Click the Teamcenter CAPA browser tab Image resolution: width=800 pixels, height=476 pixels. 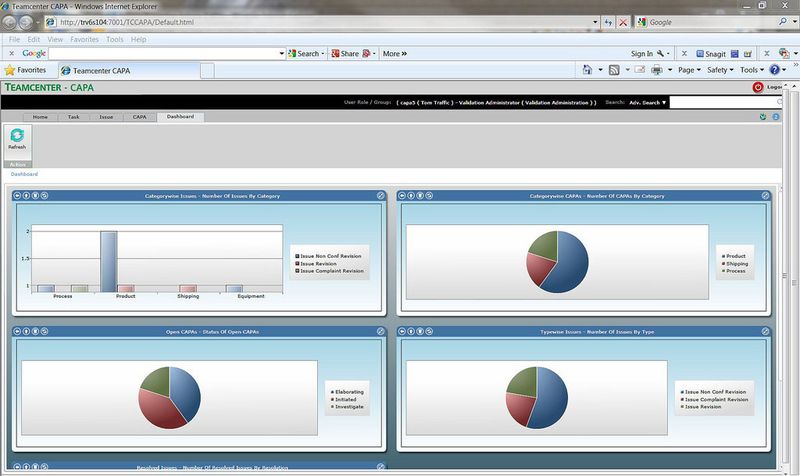tap(129, 71)
